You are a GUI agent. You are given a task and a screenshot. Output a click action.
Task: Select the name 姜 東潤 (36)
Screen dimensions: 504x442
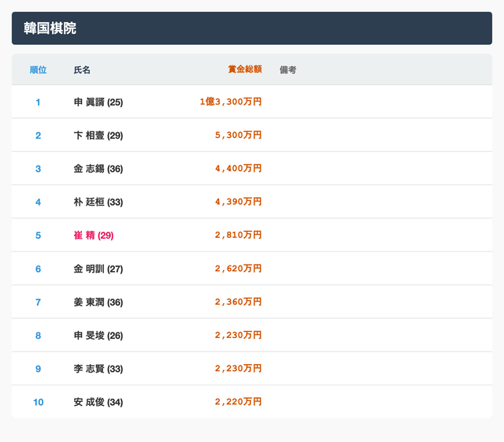tap(98, 303)
